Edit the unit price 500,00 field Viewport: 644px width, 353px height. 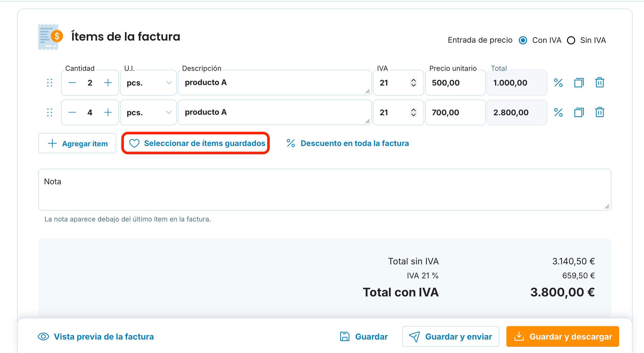pos(455,83)
